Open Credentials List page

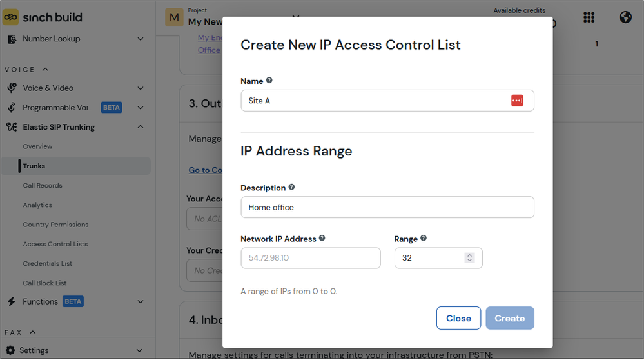click(48, 263)
